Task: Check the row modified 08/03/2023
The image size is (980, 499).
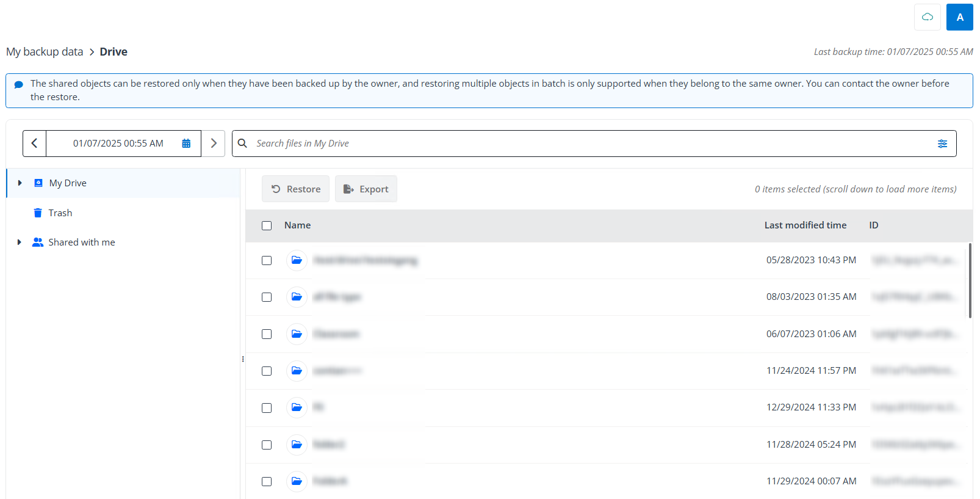Action: pos(267,297)
